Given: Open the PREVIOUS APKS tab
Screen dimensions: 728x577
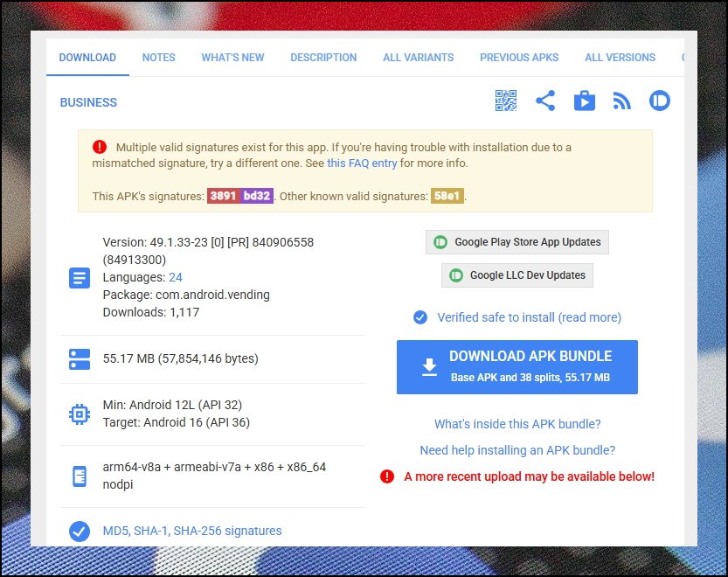Looking at the screenshot, I should click(x=519, y=57).
